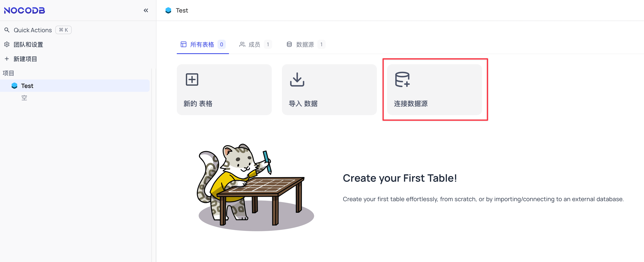The width and height of the screenshot is (644, 262).
Task: Click the 成员 tab people icon
Action: 242,44
